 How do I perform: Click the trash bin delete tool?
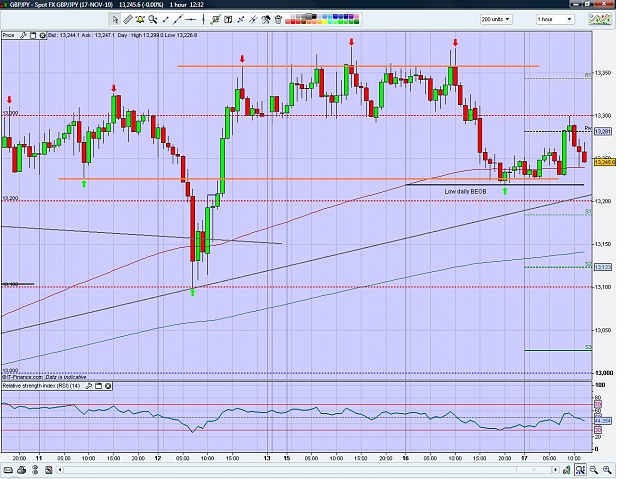[x=278, y=19]
